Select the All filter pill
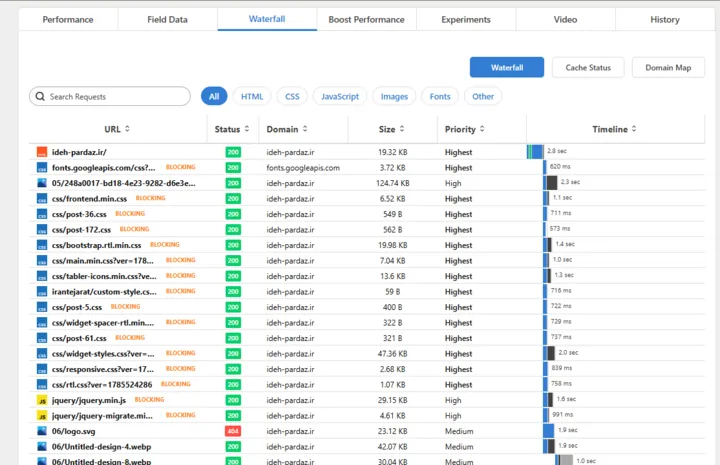 click(x=214, y=96)
